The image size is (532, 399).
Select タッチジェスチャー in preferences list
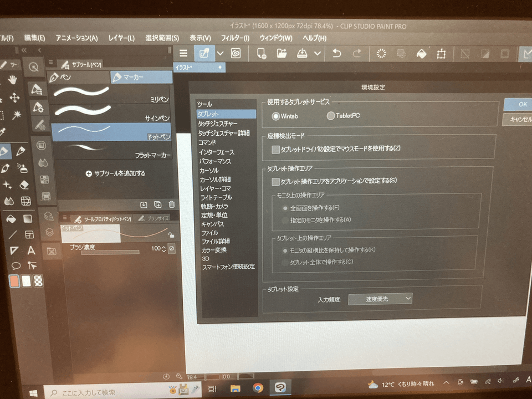[218, 124]
